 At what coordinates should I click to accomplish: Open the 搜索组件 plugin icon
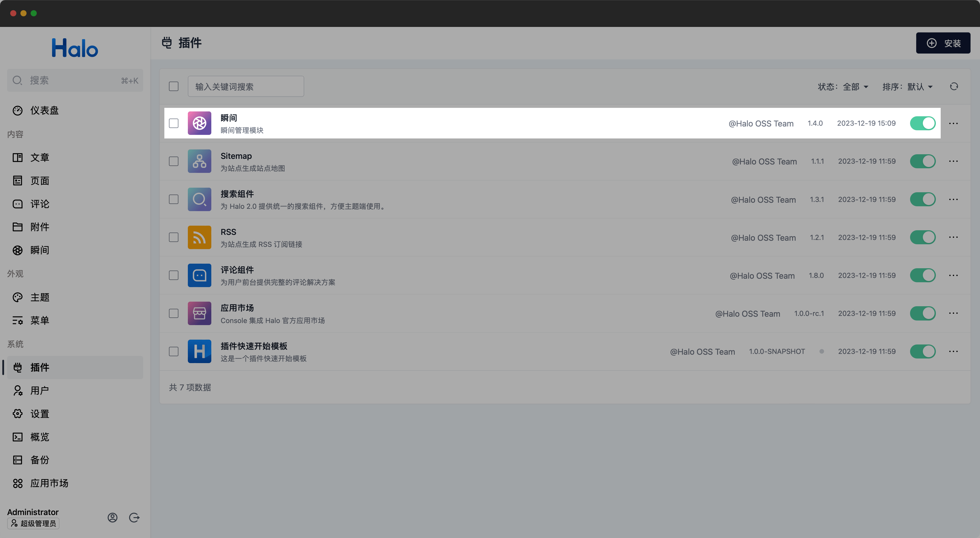199,199
